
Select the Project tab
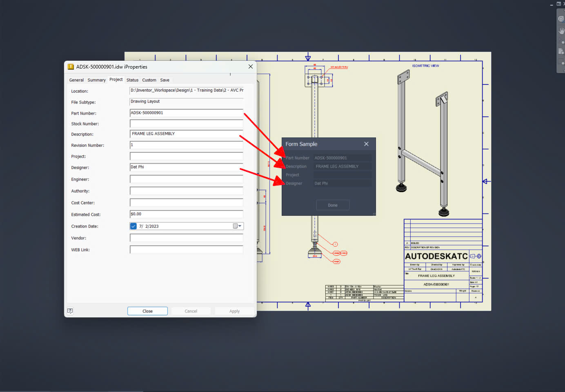pos(116,80)
